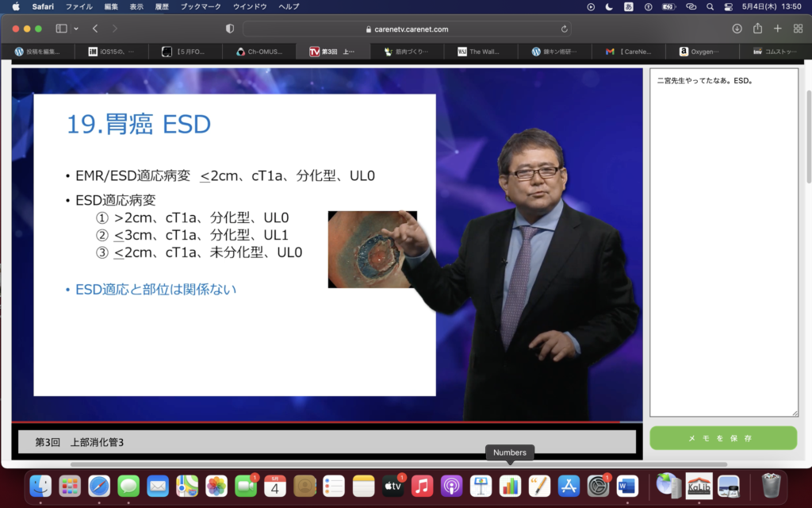Open the Share sheet icon
812x508 pixels.
click(757, 29)
